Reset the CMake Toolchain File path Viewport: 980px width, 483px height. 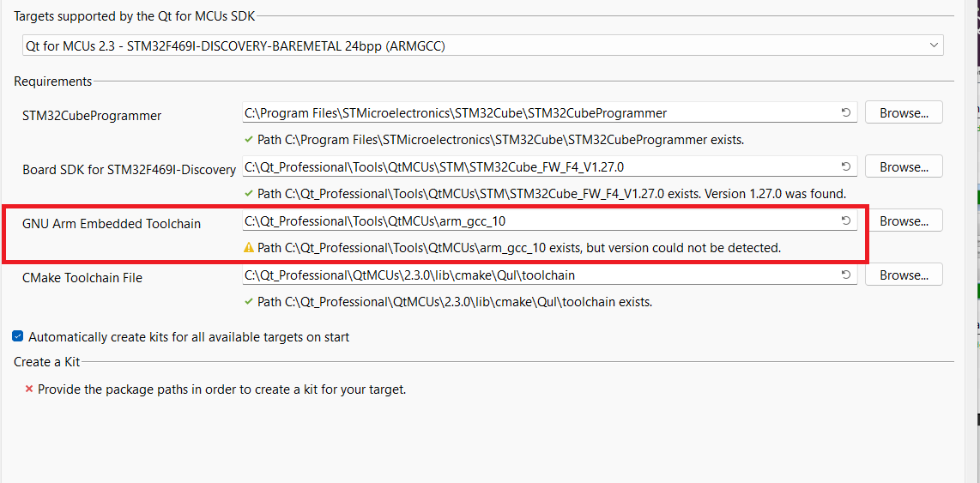[845, 275]
